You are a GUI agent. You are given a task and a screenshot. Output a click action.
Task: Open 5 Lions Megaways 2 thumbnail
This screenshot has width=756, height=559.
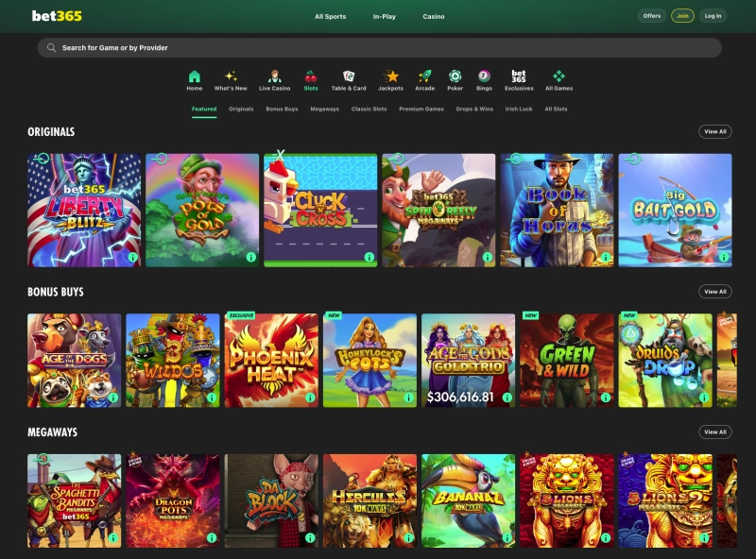[665, 500]
